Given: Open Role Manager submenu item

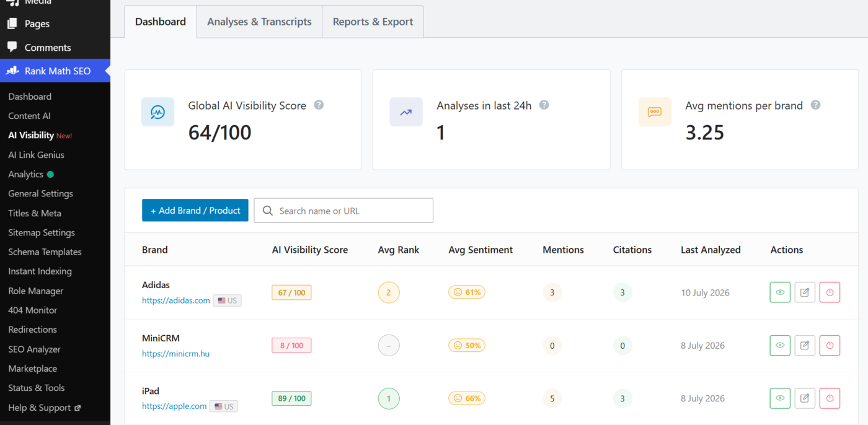Looking at the screenshot, I should coord(35,291).
